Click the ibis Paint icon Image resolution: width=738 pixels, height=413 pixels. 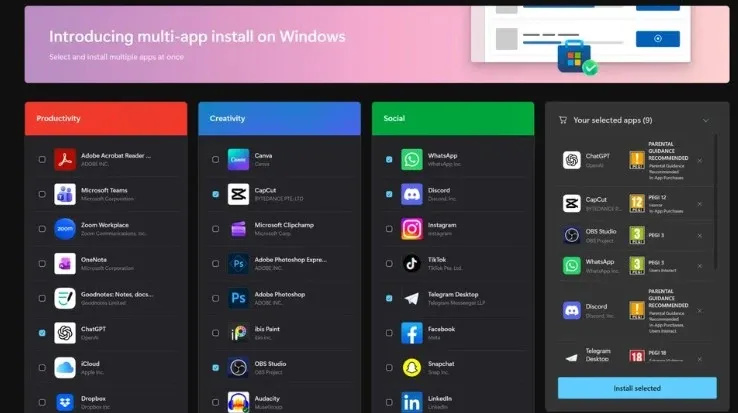pyautogui.click(x=238, y=333)
